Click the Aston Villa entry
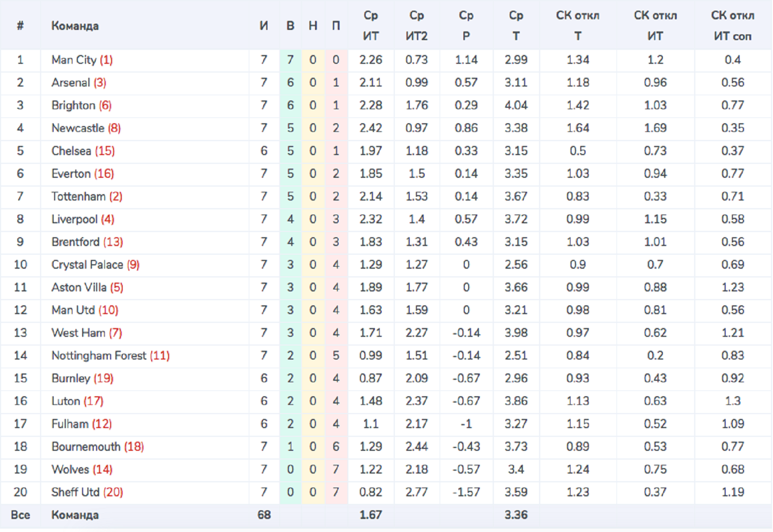 (79, 287)
